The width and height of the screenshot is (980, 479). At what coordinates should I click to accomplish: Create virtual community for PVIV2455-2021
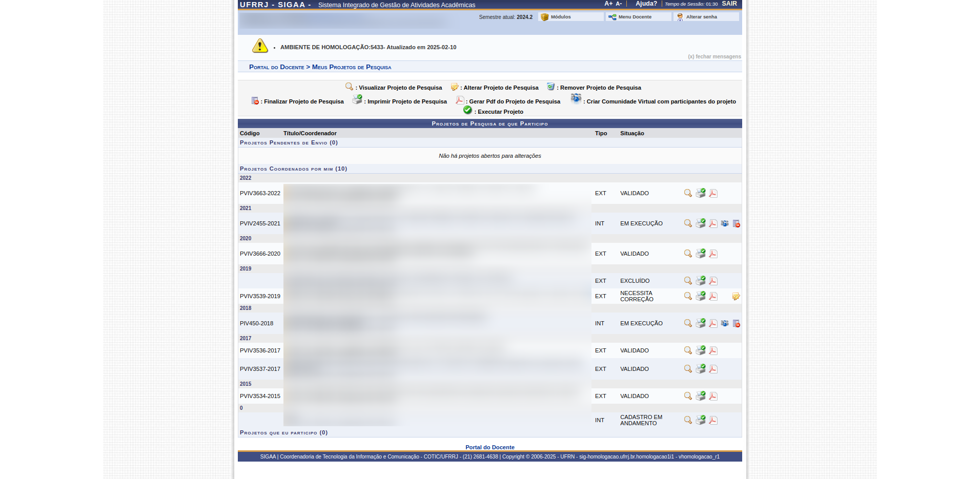725,223
